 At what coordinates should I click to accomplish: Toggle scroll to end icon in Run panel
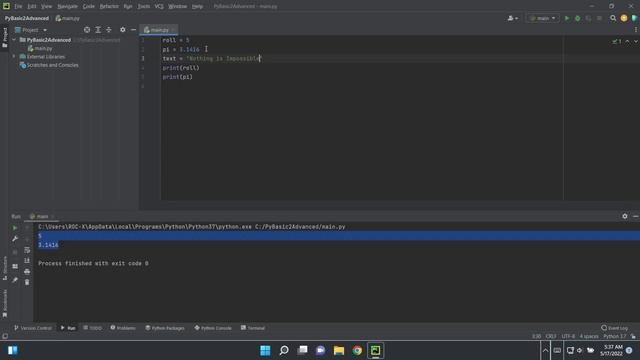pos(27,260)
